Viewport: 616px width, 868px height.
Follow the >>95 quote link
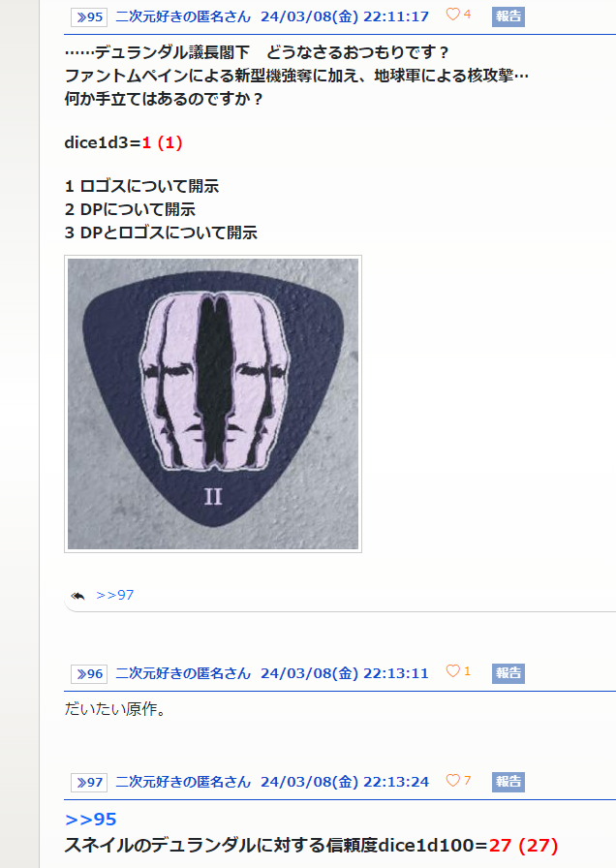click(91, 820)
